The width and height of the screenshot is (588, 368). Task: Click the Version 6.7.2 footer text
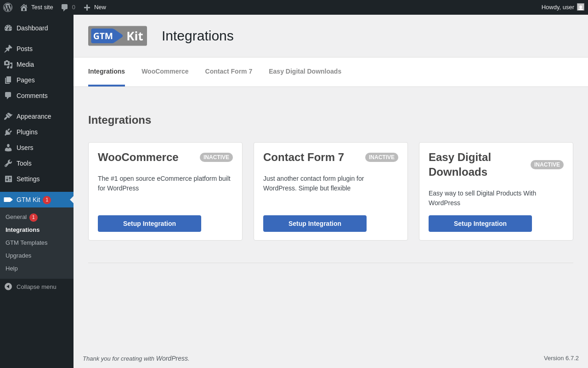(561, 358)
